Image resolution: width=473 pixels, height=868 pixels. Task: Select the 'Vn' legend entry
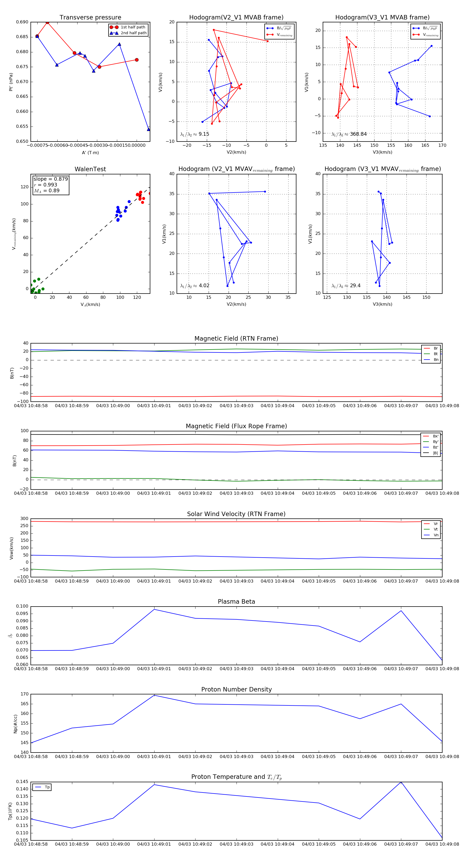431,535
